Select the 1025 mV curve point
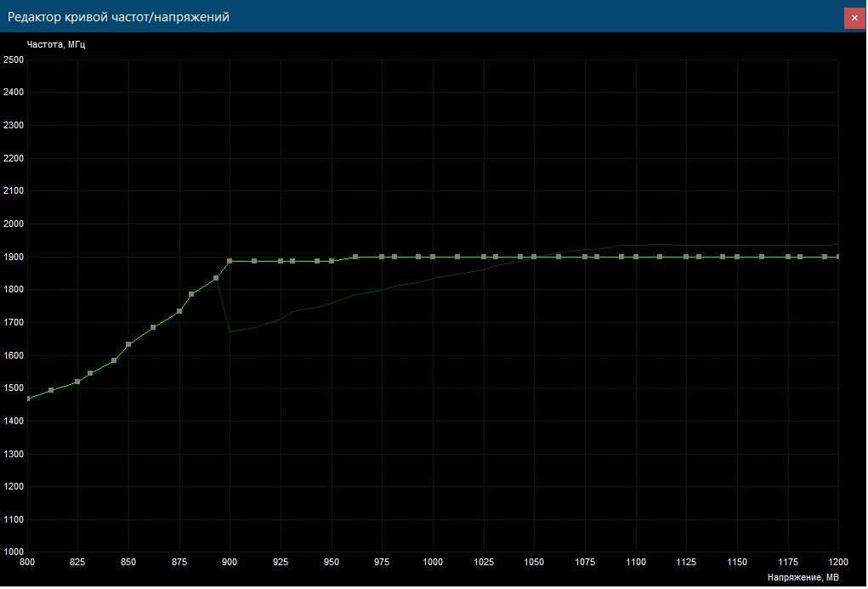This screenshot has height=589, width=868. pyautogui.click(x=484, y=257)
